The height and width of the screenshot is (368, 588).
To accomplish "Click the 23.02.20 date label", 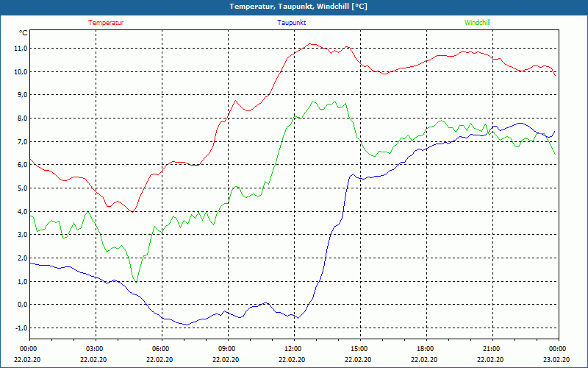I will (556, 359).
